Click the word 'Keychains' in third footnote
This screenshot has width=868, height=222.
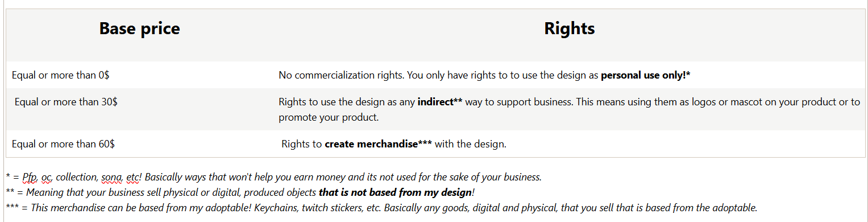tap(274, 208)
